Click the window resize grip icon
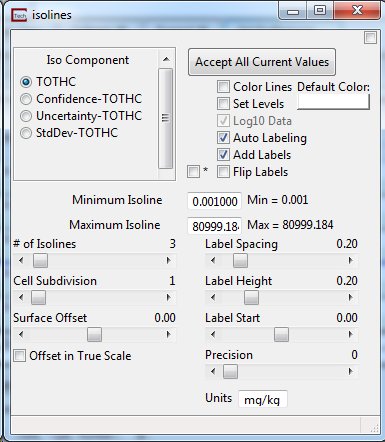 coord(374,429)
